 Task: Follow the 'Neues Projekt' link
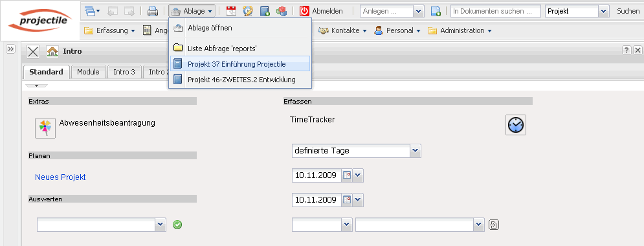(x=60, y=177)
